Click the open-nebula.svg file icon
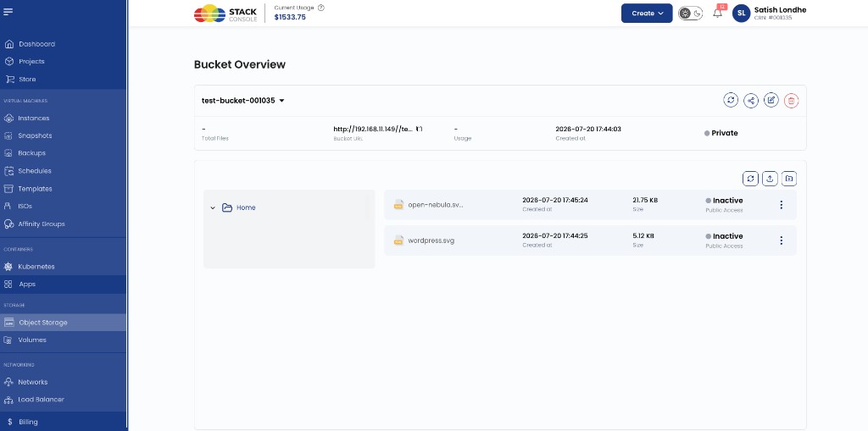Viewport: 868px width, 431px height. coord(398,205)
